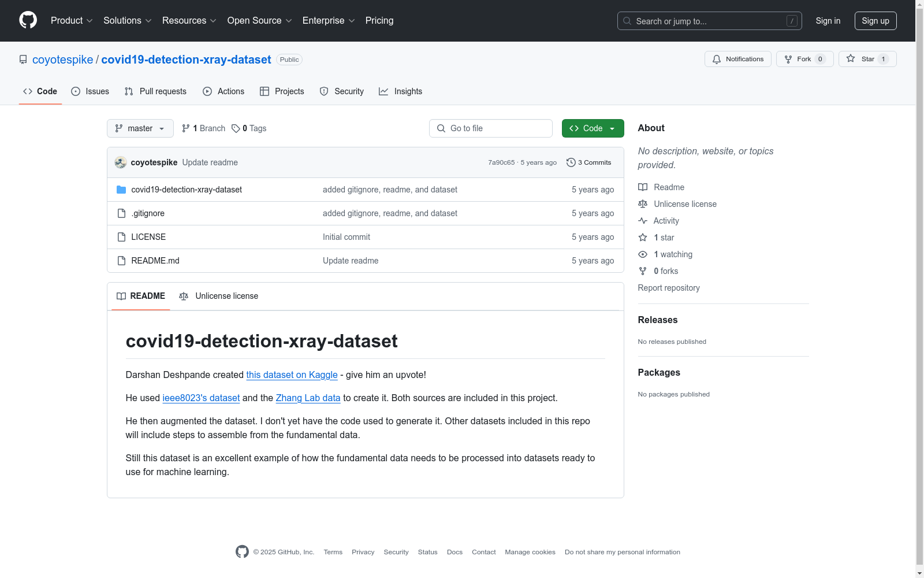This screenshot has width=924, height=578.
Task: Open the Packages section heading
Action: coord(659,372)
